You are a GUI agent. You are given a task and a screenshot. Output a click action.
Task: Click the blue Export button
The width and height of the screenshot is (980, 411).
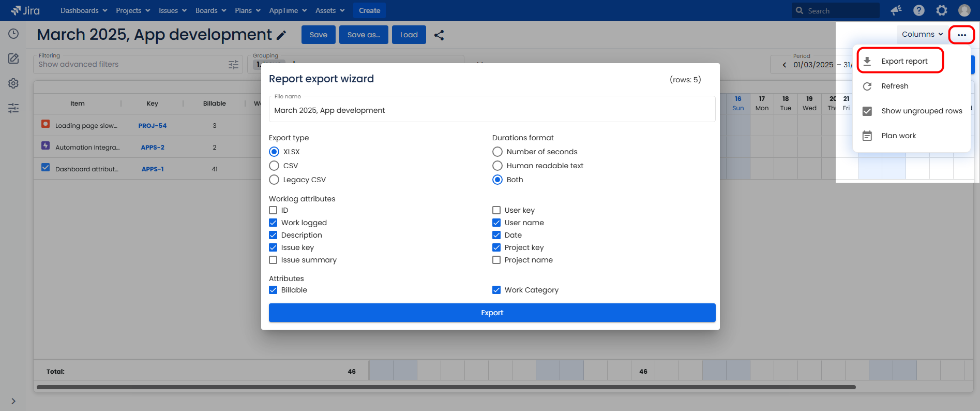pyautogui.click(x=492, y=313)
